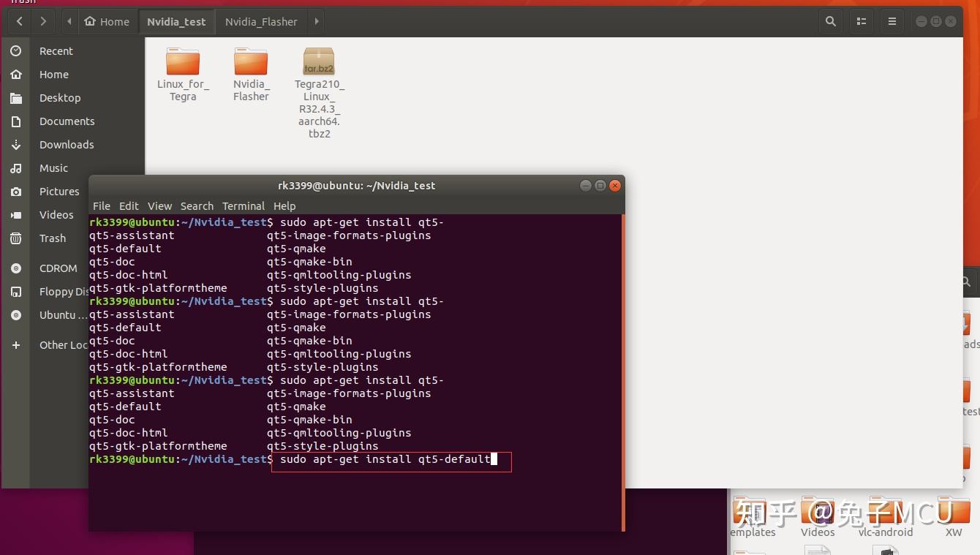Open the file manager search icon
This screenshot has height=555, width=980.
[x=830, y=22]
